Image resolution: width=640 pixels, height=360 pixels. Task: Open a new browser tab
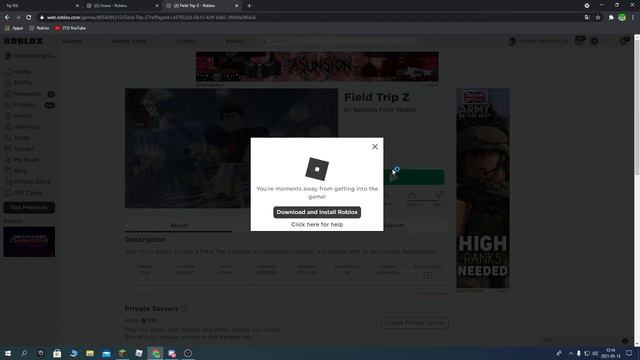[x=249, y=6]
